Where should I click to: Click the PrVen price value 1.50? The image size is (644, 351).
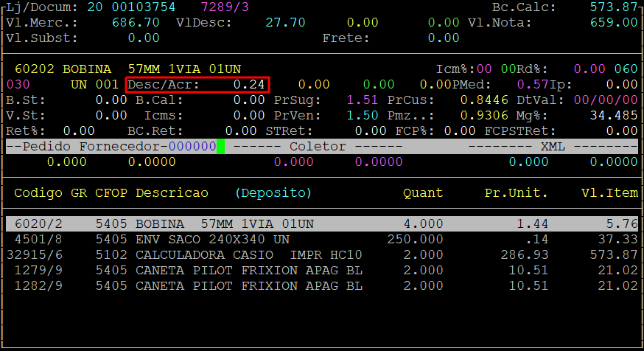tap(362, 115)
